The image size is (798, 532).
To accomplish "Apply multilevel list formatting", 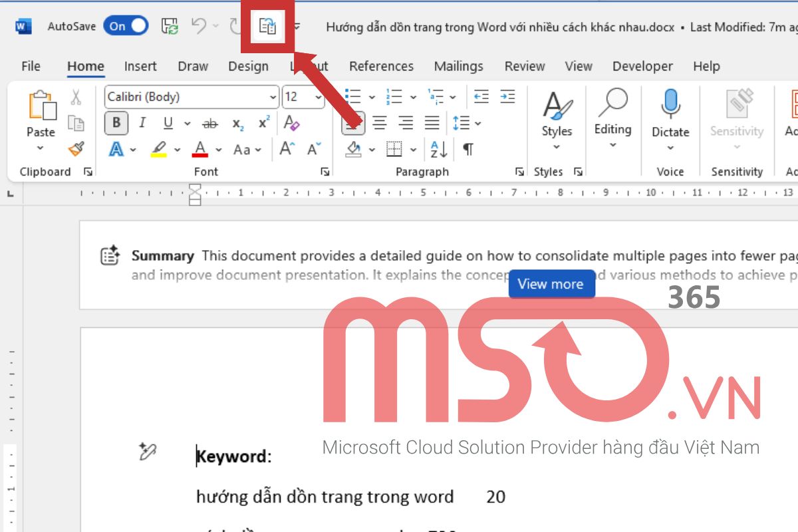I will coord(436,97).
